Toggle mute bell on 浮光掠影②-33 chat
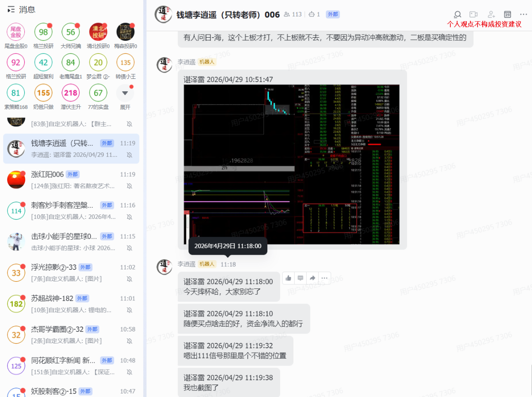Image resolution: width=532 pixels, height=397 pixels. 129,279
